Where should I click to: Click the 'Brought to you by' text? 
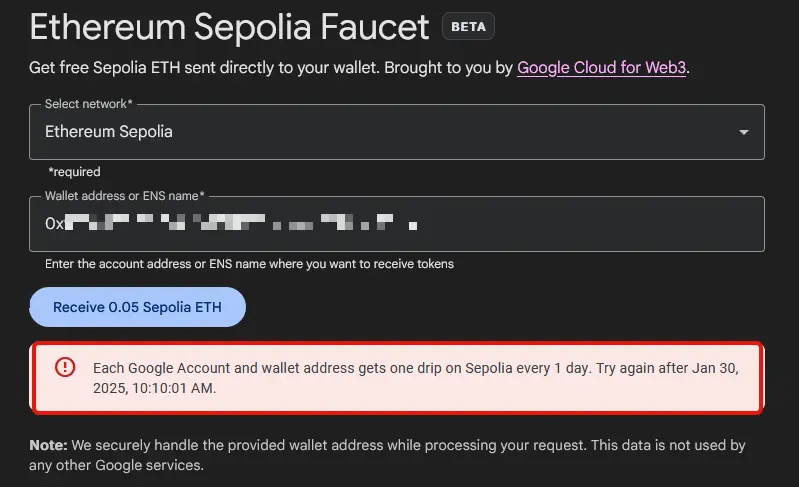point(452,69)
